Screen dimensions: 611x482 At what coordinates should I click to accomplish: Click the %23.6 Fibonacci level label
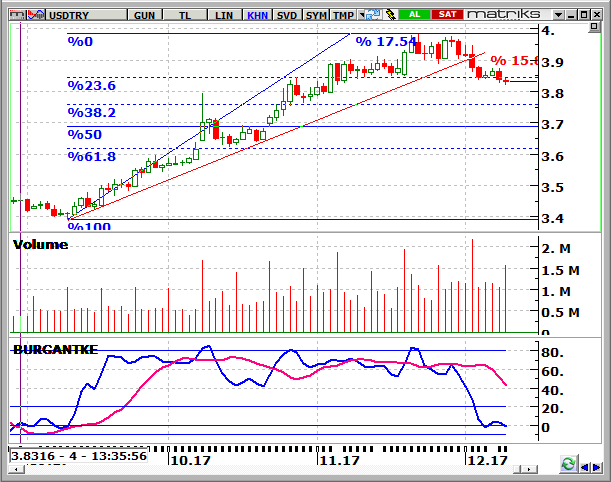pos(92,86)
